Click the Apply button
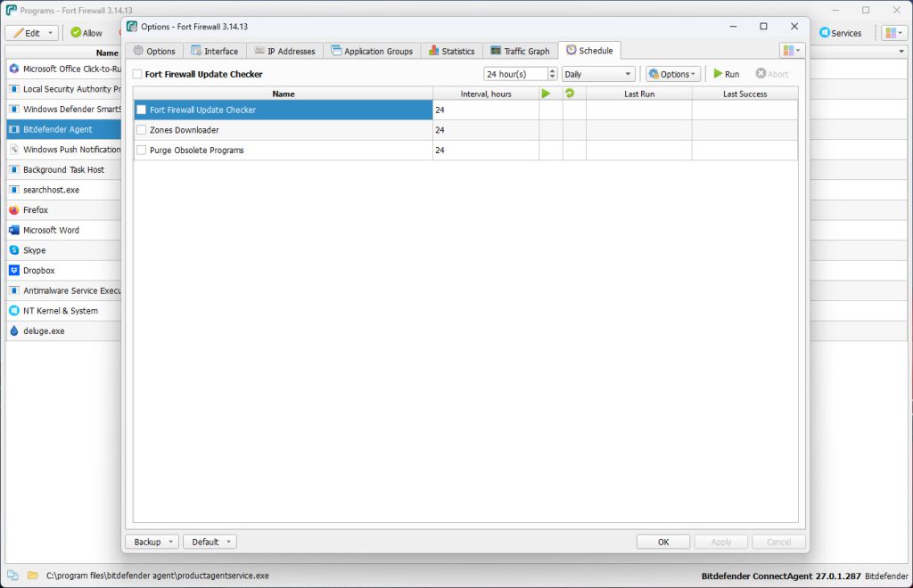The image size is (913, 588). 720,542
